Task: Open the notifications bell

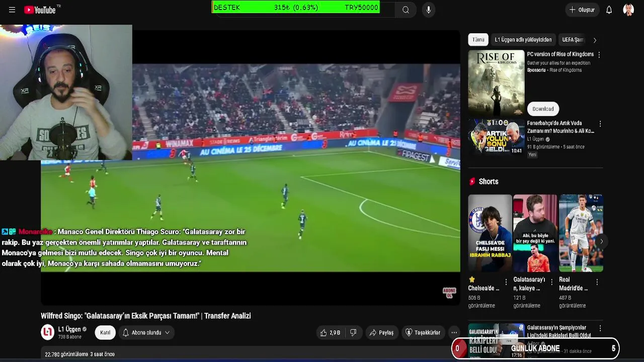Action: click(x=609, y=10)
